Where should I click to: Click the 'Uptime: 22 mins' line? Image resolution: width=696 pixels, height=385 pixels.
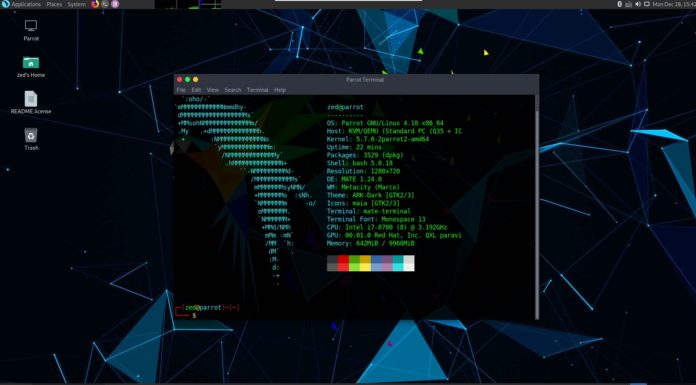point(354,147)
